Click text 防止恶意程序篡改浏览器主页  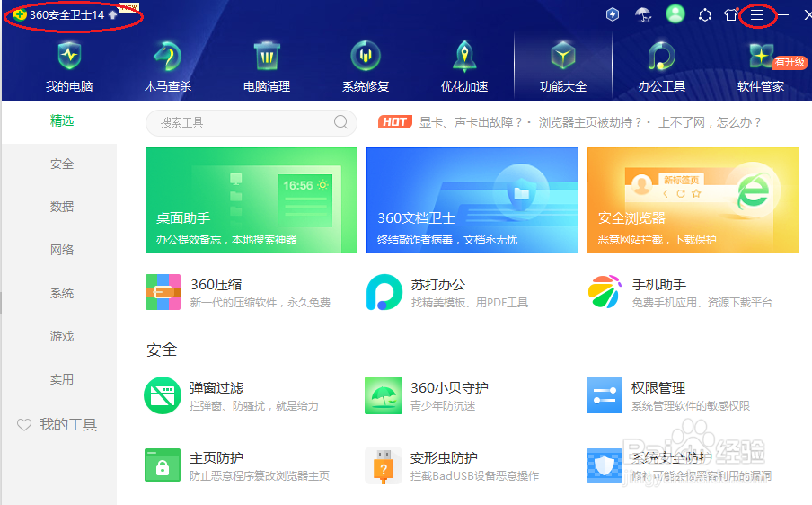click(x=260, y=475)
